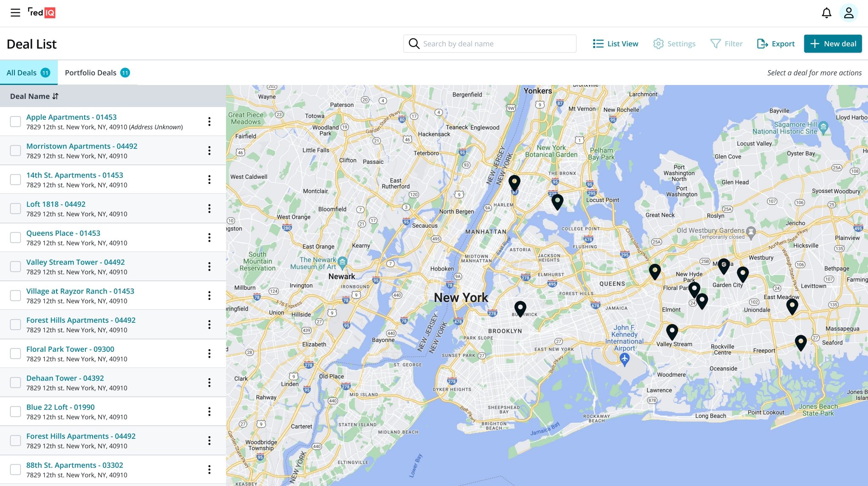Click the redIQ logo
868x486 pixels.
point(42,13)
